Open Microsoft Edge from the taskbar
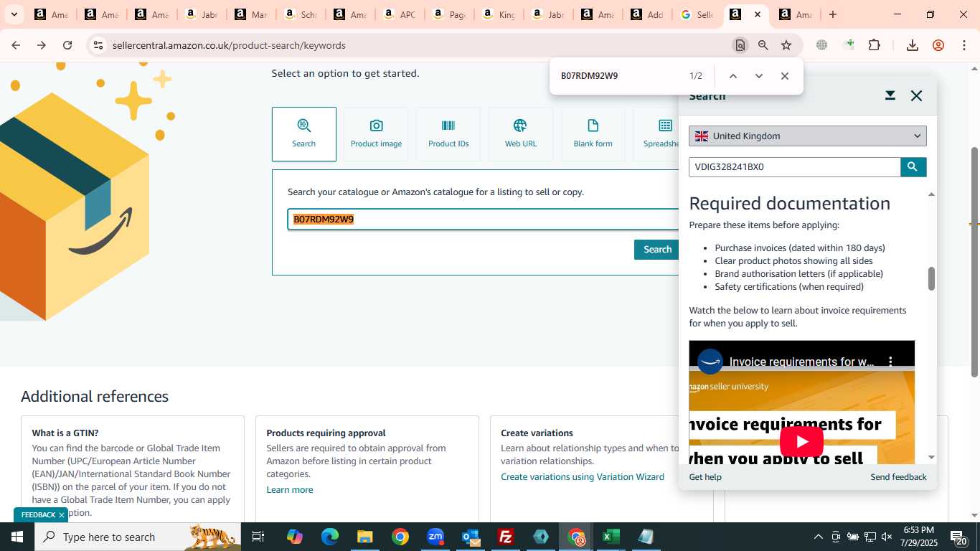This screenshot has width=980, height=551. [330, 537]
